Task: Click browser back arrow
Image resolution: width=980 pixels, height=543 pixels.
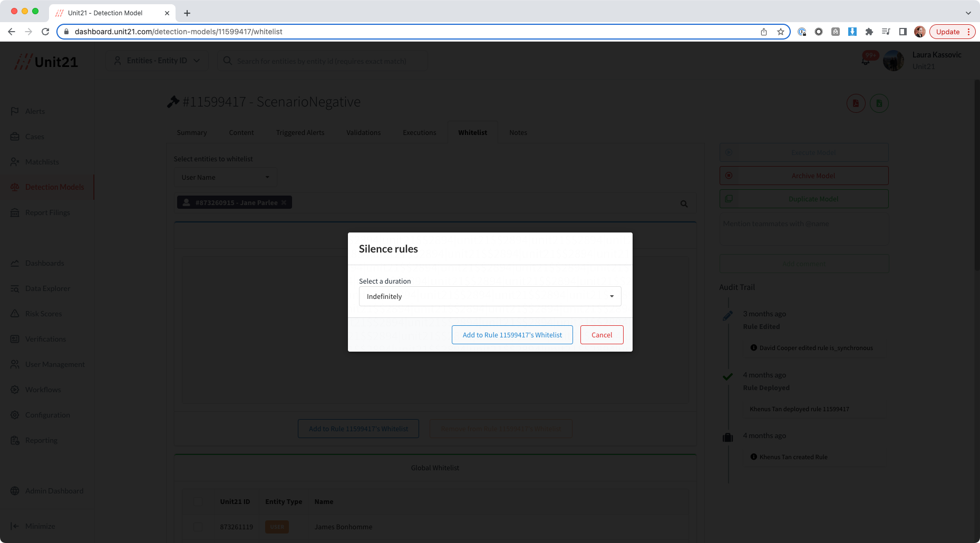Action: point(12,32)
